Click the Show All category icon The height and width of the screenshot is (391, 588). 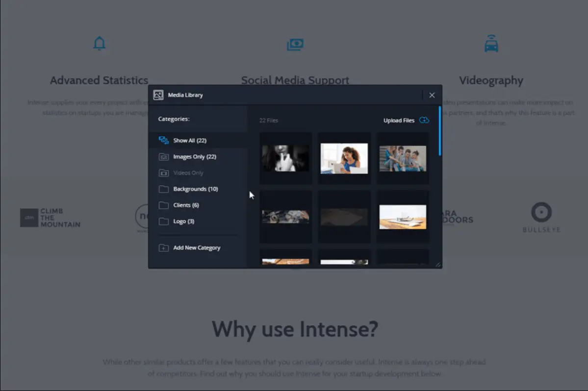[163, 141]
